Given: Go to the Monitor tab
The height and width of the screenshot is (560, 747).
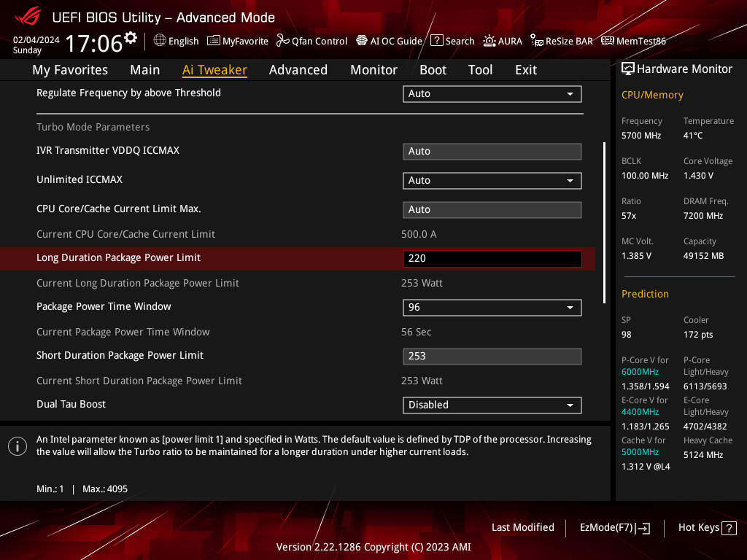Looking at the screenshot, I should (x=374, y=70).
